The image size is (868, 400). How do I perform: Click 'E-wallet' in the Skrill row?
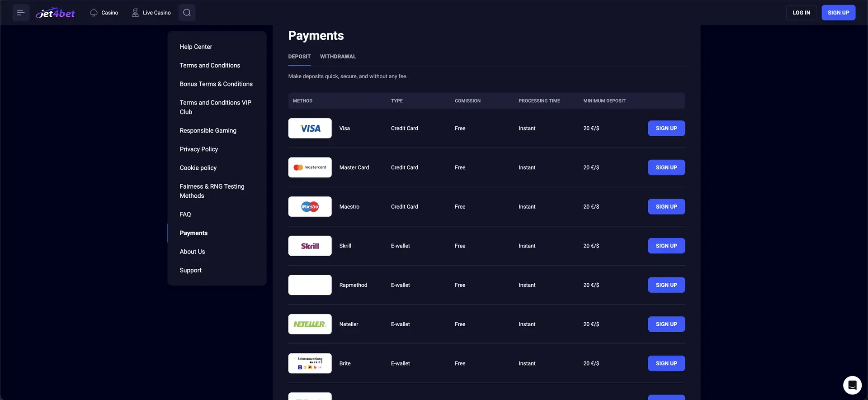(400, 246)
